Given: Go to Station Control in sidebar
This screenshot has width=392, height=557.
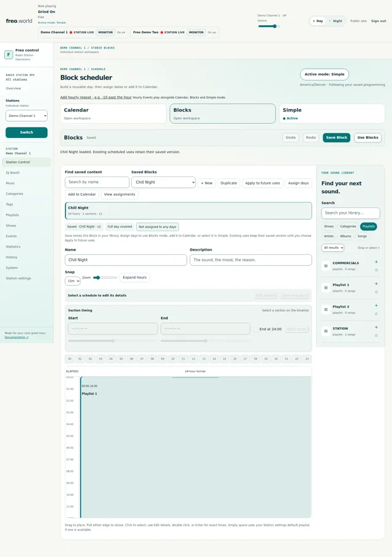Looking at the screenshot, I should coord(26,162).
